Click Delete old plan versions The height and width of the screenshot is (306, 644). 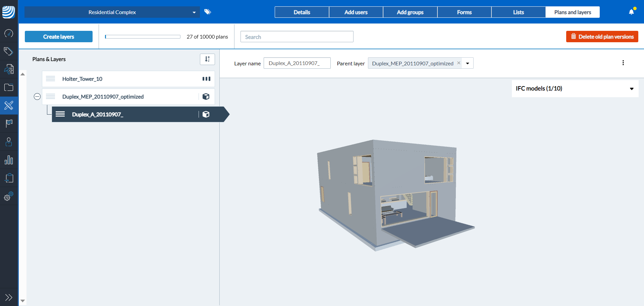602,37
